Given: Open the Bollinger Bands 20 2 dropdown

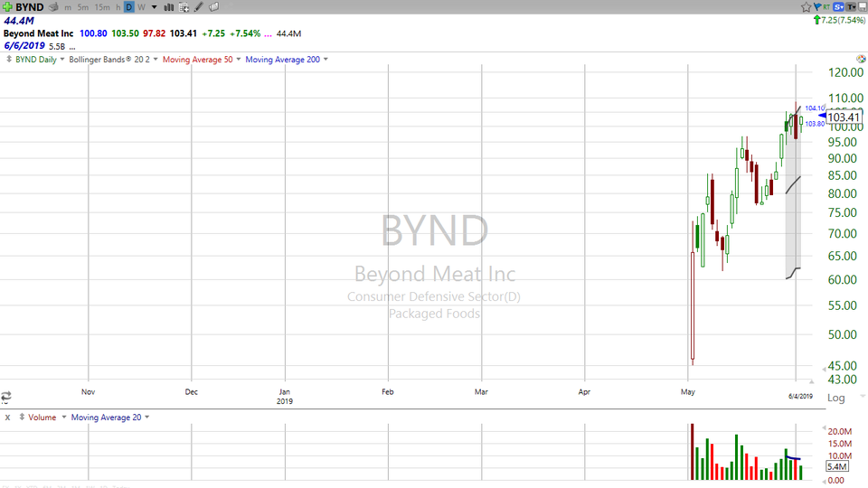Looking at the screenshot, I should click(156, 60).
